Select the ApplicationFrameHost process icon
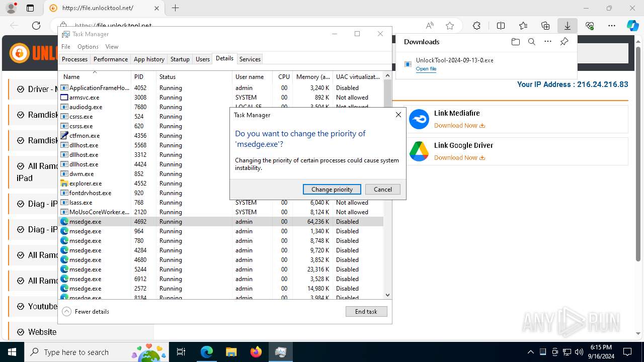This screenshot has height=362, width=644. click(x=64, y=88)
